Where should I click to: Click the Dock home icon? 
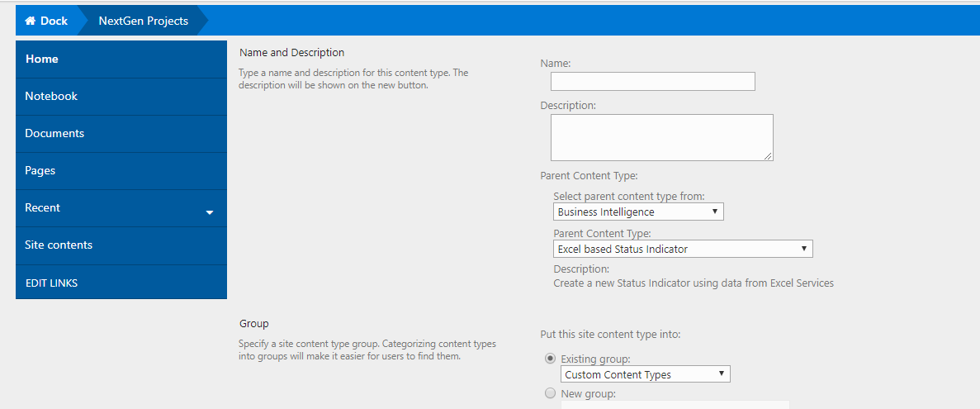pos(30,21)
